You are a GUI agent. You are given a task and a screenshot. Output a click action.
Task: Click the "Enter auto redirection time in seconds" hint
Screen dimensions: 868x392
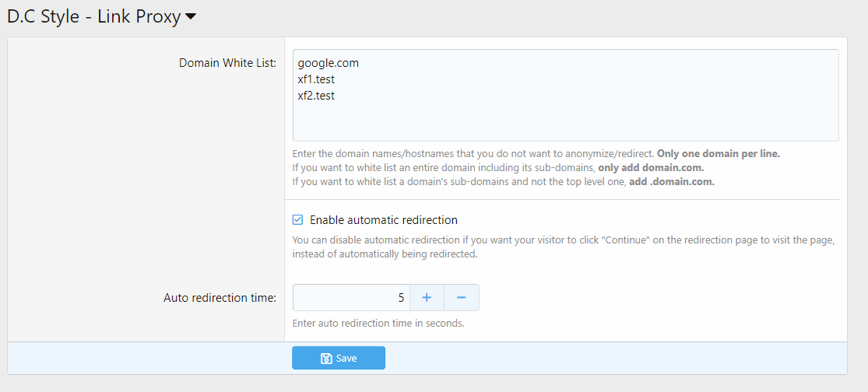coord(378,324)
